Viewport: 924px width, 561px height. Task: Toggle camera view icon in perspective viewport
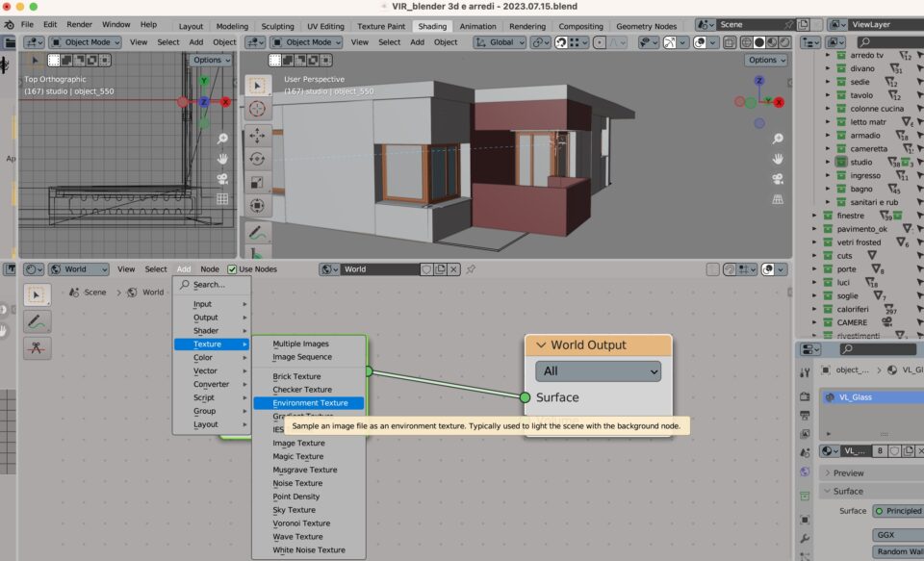coord(778,179)
